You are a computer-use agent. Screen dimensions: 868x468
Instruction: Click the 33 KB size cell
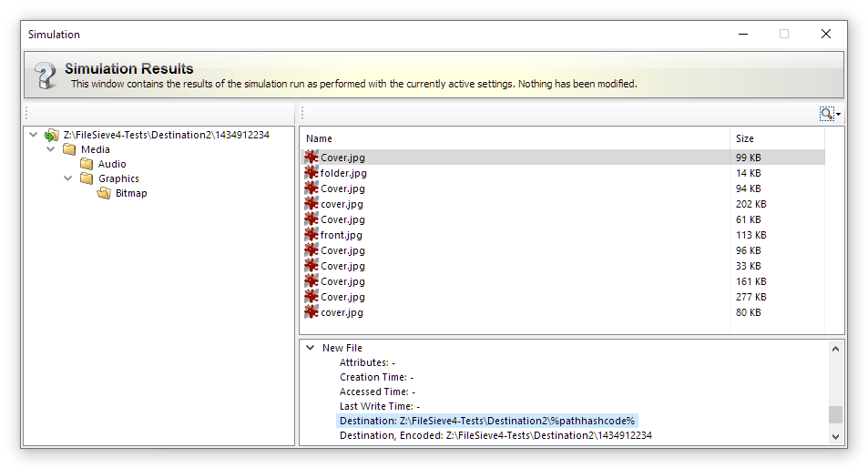point(749,266)
